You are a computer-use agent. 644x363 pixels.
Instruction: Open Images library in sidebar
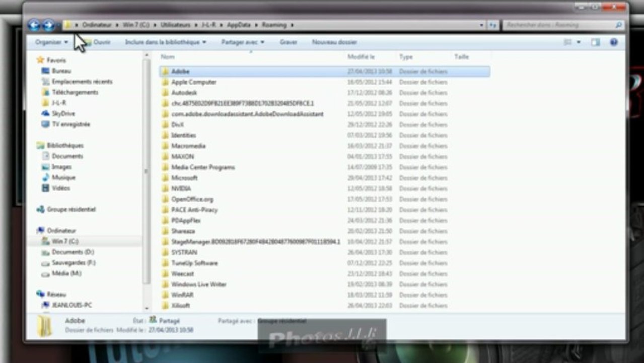(x=61, y=167)
